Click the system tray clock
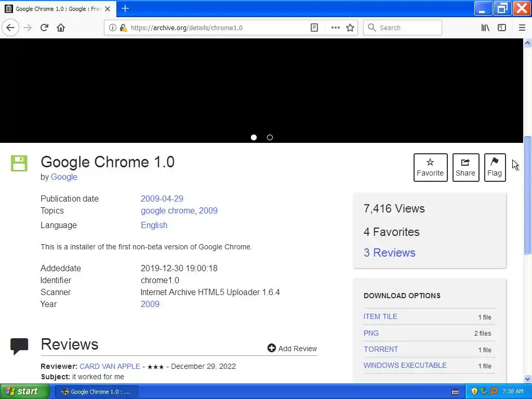532x399 pixels. [513, 392]
